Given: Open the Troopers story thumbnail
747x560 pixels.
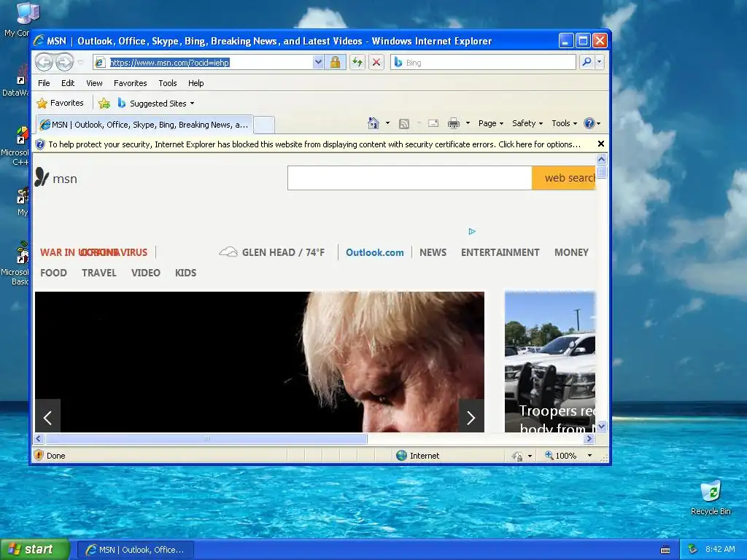Looking at the screenshot, I should 550,362.
